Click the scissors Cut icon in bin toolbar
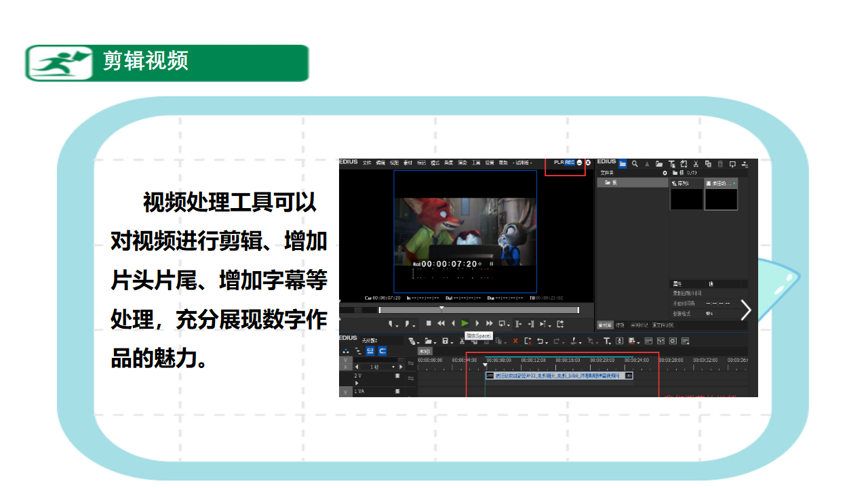The image size is (868, 488). pos(696,163)
